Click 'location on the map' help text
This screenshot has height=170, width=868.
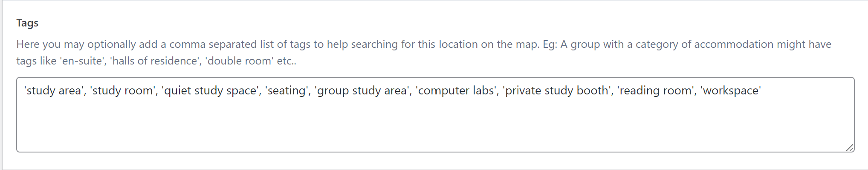point(489,44)
